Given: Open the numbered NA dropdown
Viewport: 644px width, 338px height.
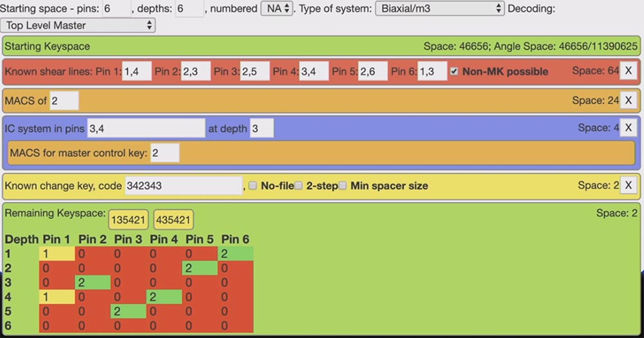Looking at the screenshot, I should point(277,8).
